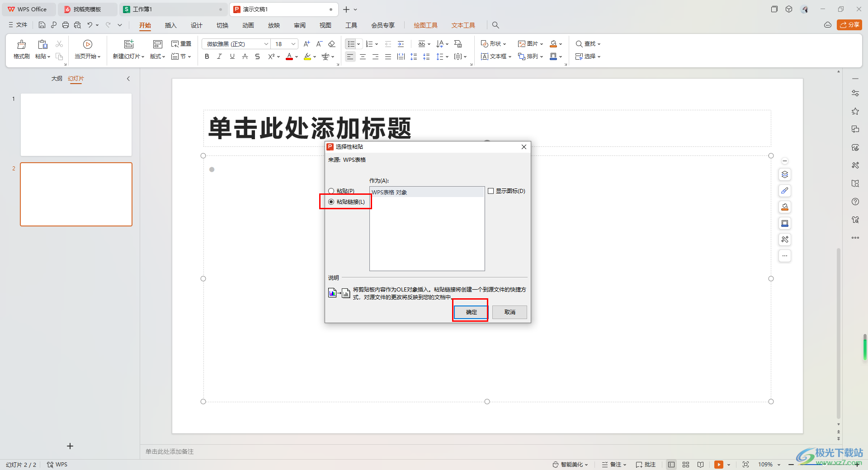
Task: Switch to slide sorter grid view icon
Action: coord(686,465)
